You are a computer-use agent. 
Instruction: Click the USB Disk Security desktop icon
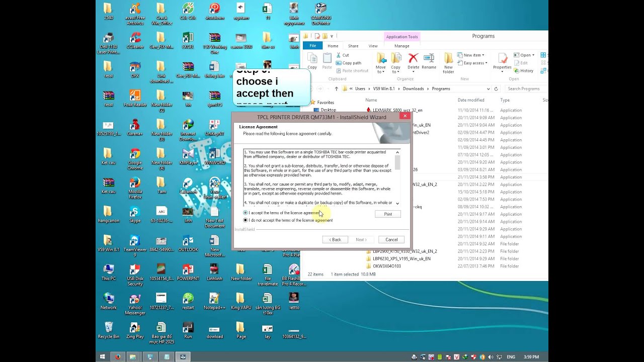(135, 276)
